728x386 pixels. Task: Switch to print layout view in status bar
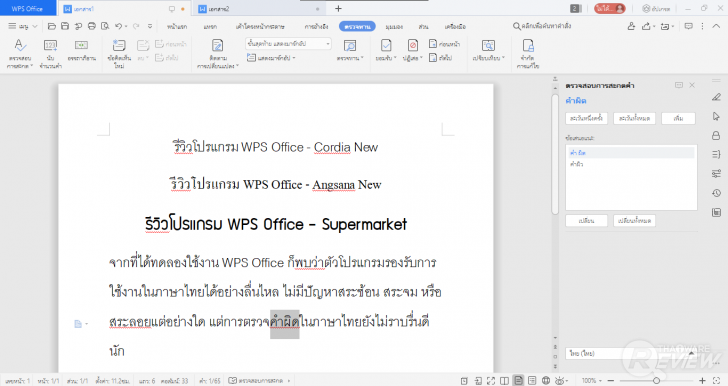[519, 380]
